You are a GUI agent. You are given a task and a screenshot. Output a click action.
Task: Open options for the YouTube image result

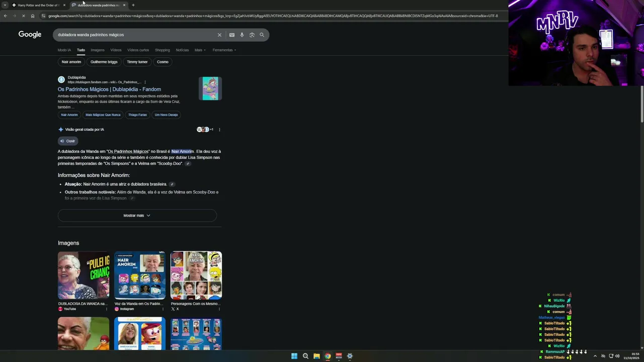point(107,309)
